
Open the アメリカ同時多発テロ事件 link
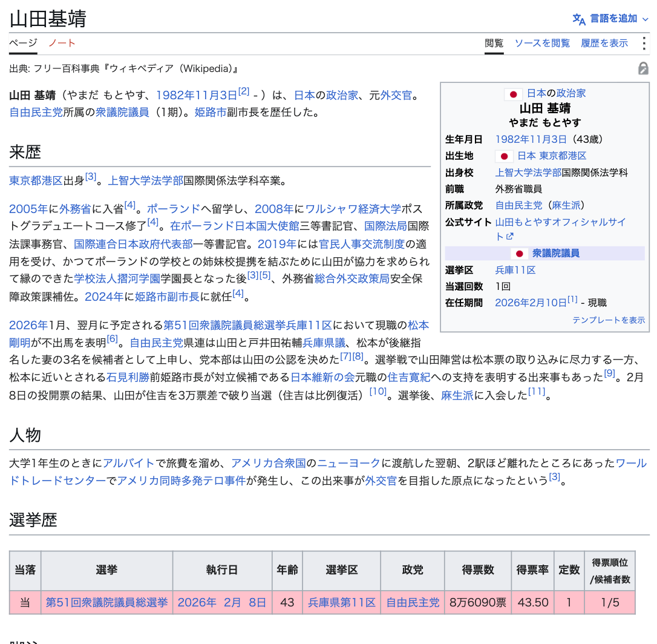[181, 481]
